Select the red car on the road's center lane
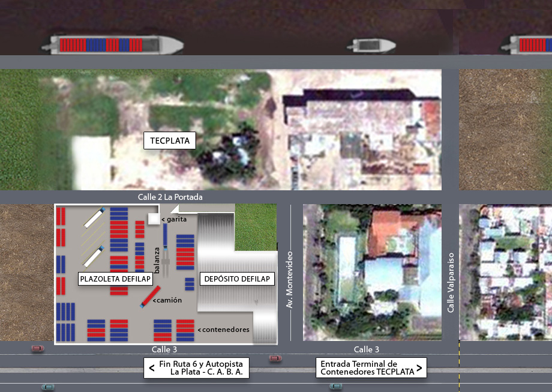The height and width of the screenshot is (392, 552). [275, 358]
